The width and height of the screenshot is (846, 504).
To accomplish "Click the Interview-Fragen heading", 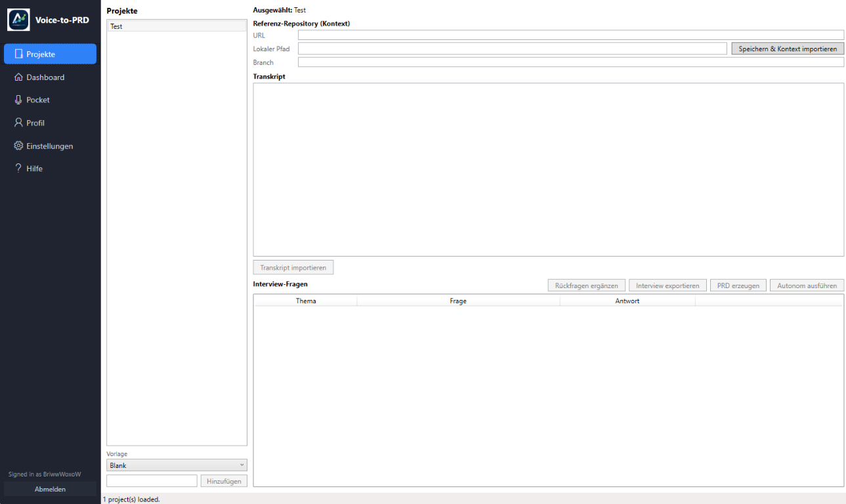I will [280, 284].
